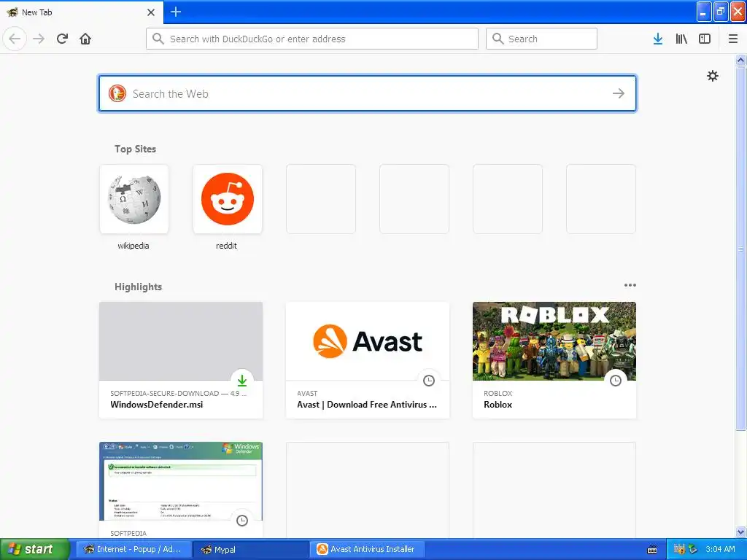This screenshot has width=747, height=560.
Task: Click the keyboard icon in taskbar
Action: (x=652, y=550)
